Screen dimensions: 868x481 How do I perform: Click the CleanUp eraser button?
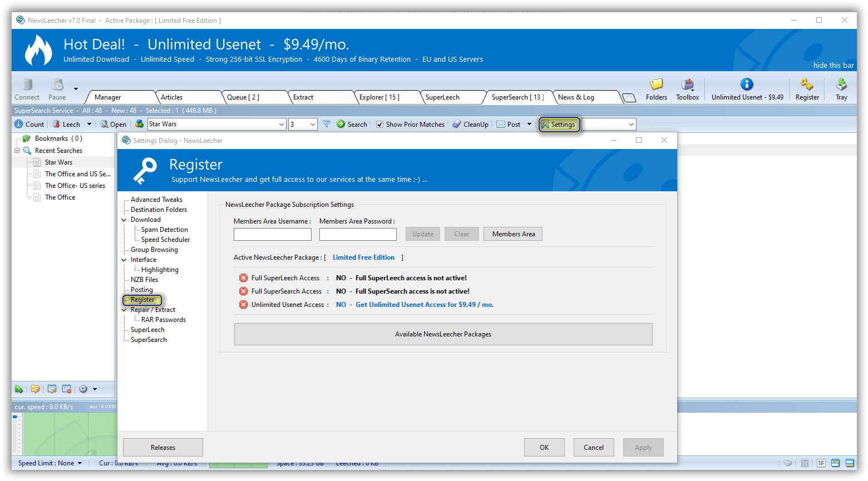pos(470,125)
